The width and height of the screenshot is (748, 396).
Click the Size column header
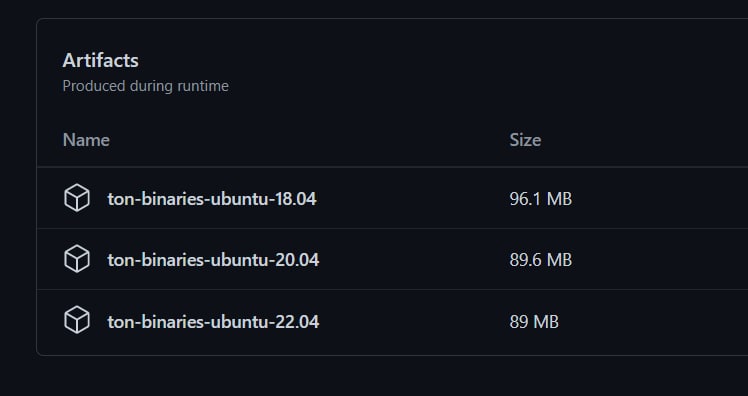click(525, 140)
